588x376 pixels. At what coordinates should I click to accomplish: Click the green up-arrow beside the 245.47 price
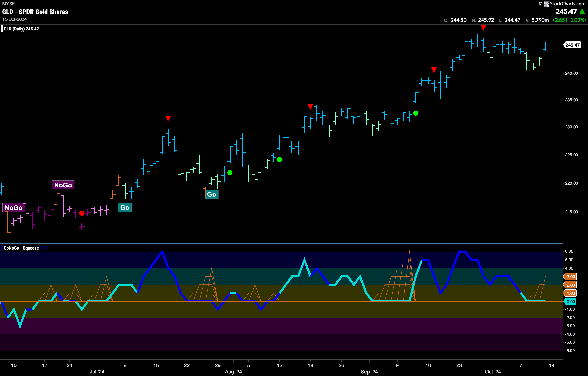(582, 11)
